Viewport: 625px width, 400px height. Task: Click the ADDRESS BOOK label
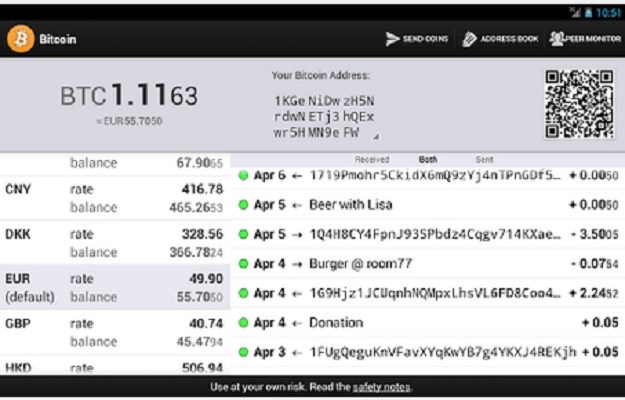tap(509, 39)
